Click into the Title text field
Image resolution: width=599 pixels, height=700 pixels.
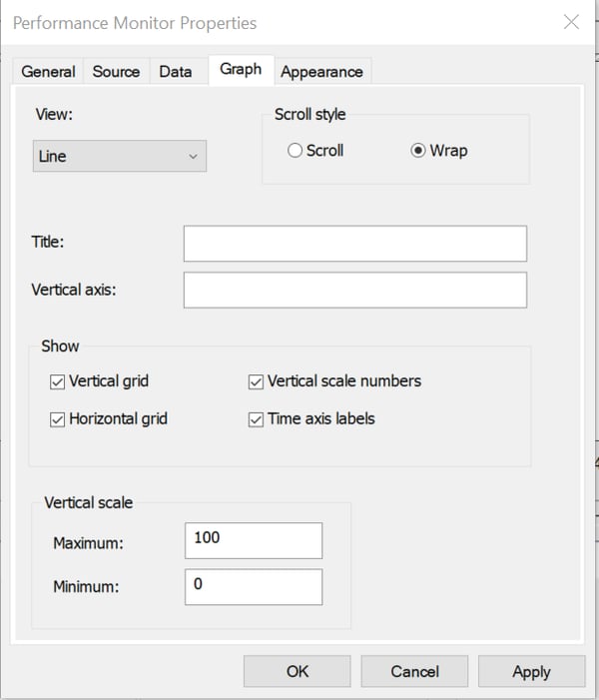point(354,244)
